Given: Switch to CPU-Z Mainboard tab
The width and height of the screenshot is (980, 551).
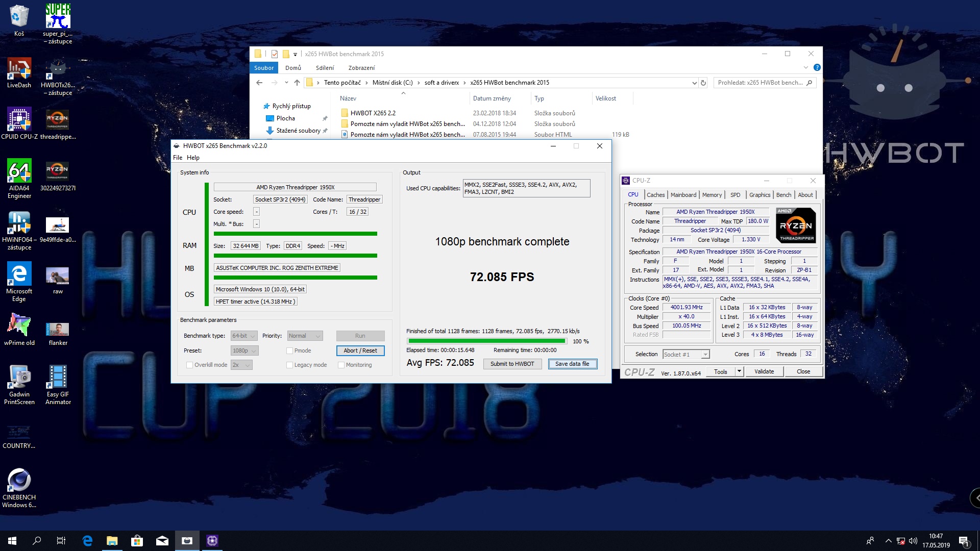Looking at the screenshot, I should tap(683, 195).
